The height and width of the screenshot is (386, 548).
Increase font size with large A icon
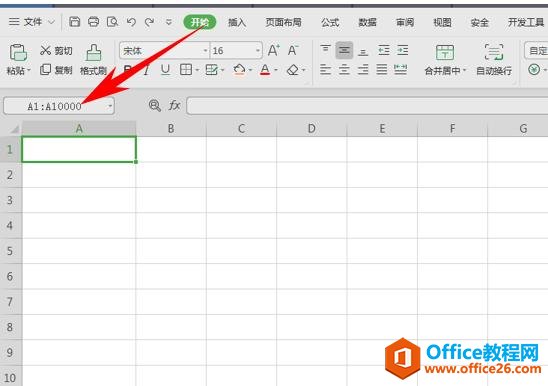[x=273, y=51]
